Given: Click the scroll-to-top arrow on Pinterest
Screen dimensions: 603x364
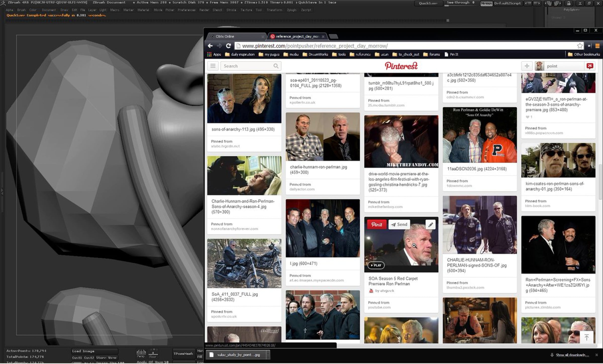Looking at the screenshot, I should pos(586,337).
